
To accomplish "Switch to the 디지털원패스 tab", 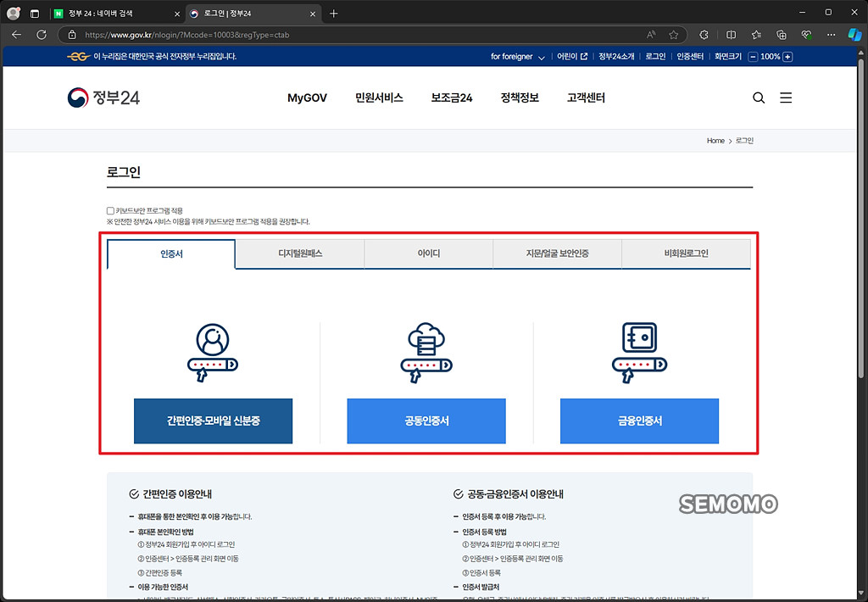I will (300, 254).
